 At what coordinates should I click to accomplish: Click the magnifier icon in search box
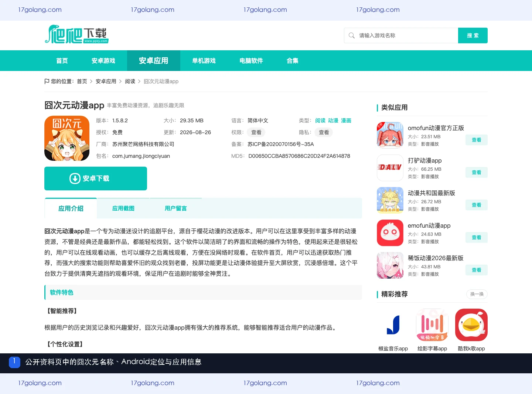352,35
